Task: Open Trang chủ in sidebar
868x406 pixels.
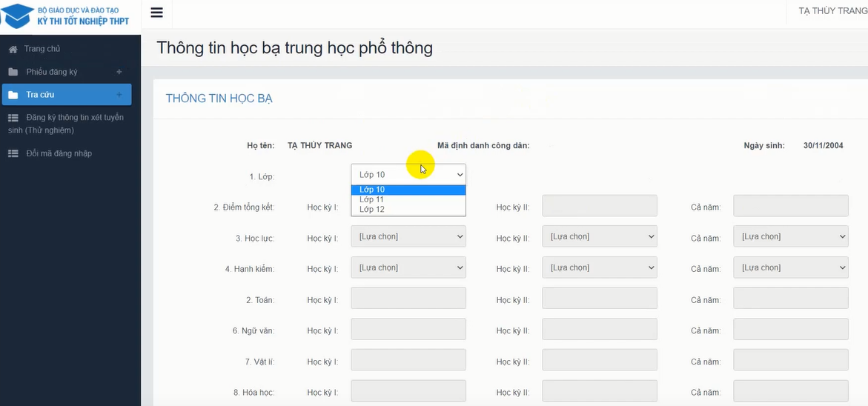Action: click(x=42, y=49)
